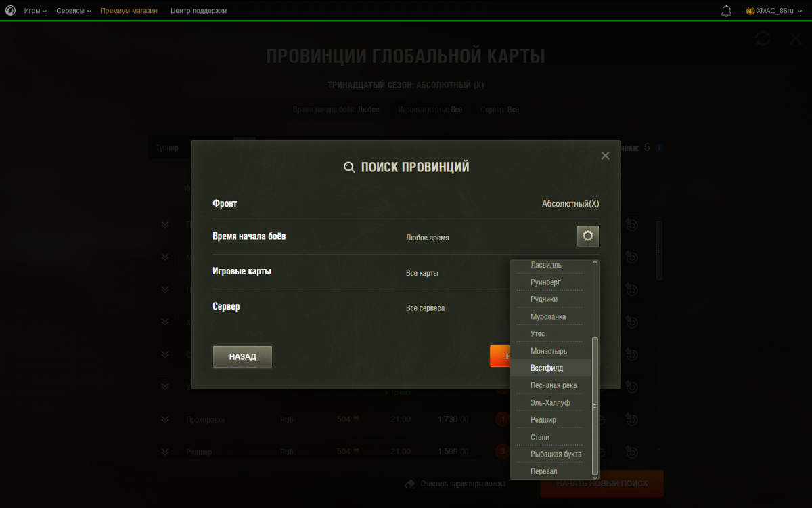This screenshot has width=812, height=508.
Task: Click the 1 730 price cell
Action: tap(453, 419)
